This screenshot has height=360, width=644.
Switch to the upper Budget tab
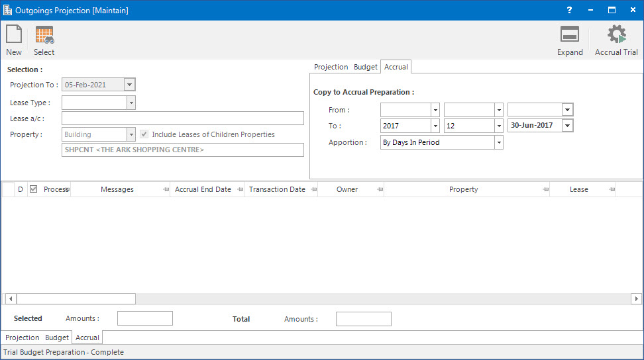pos(366,67)
